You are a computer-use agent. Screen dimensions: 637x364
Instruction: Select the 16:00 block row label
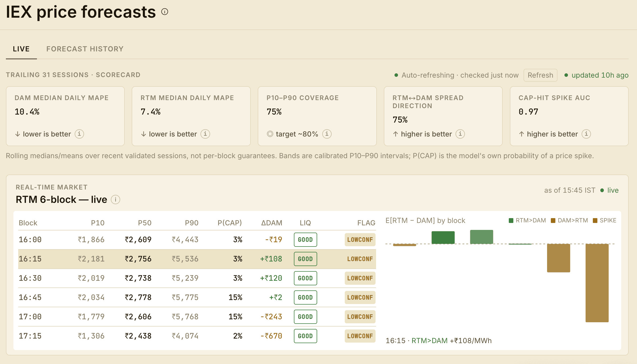(x=30, y=240)
